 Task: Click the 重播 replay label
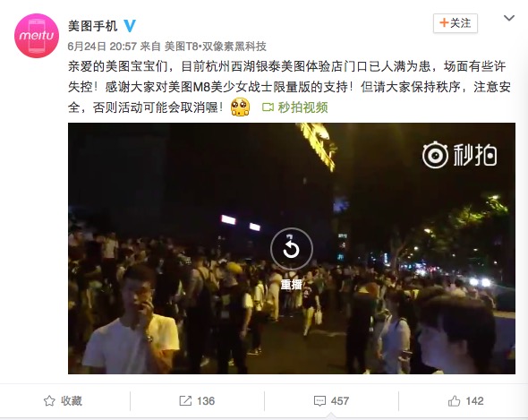pos(291,285)
